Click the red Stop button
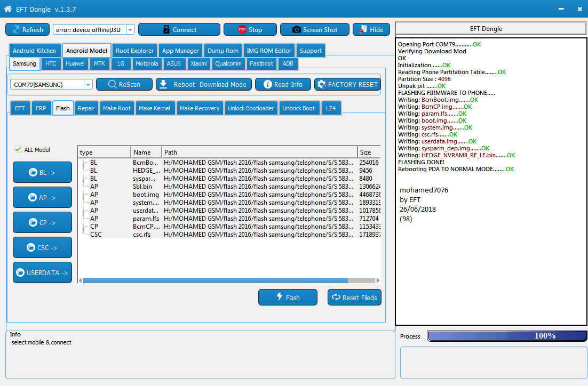Viewport: 588px width, 386px height. [x=250, y=30]
